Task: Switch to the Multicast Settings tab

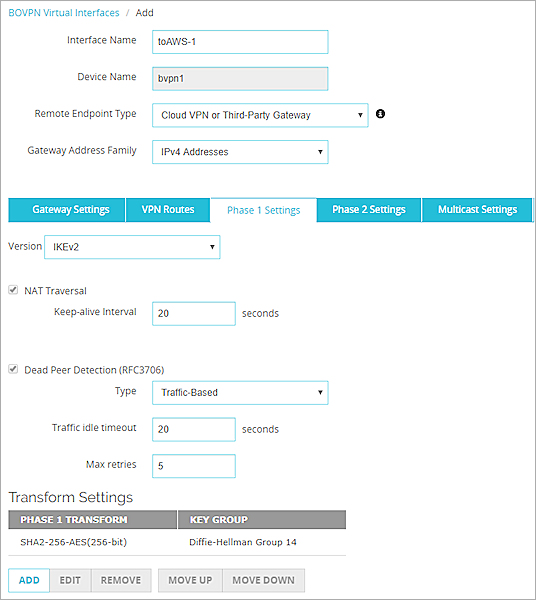Action: pos(477,210)
